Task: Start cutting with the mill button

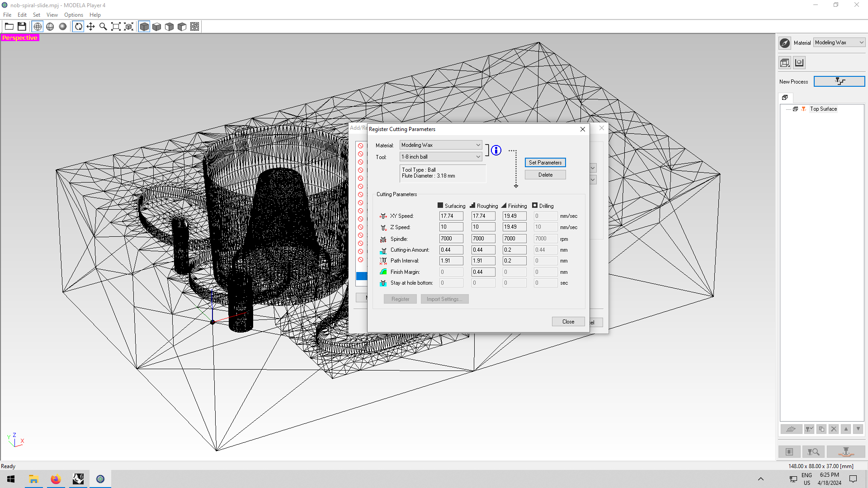Action: pos(846,452)
